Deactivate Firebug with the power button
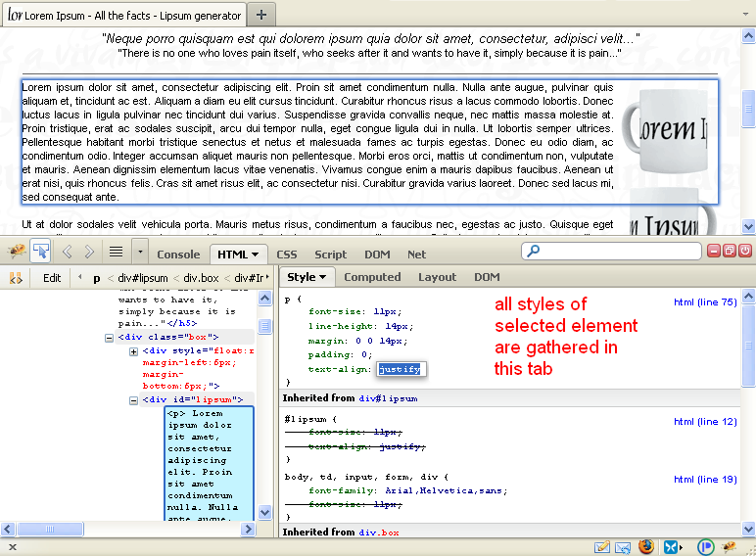This screenshot has height=556, width=756. pos(745,251)
